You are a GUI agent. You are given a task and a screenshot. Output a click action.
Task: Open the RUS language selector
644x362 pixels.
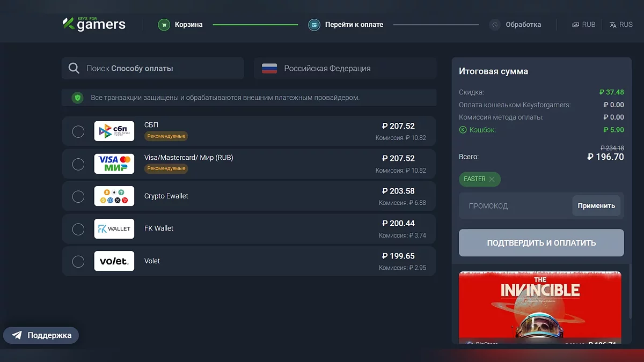(x=621, y=24)
